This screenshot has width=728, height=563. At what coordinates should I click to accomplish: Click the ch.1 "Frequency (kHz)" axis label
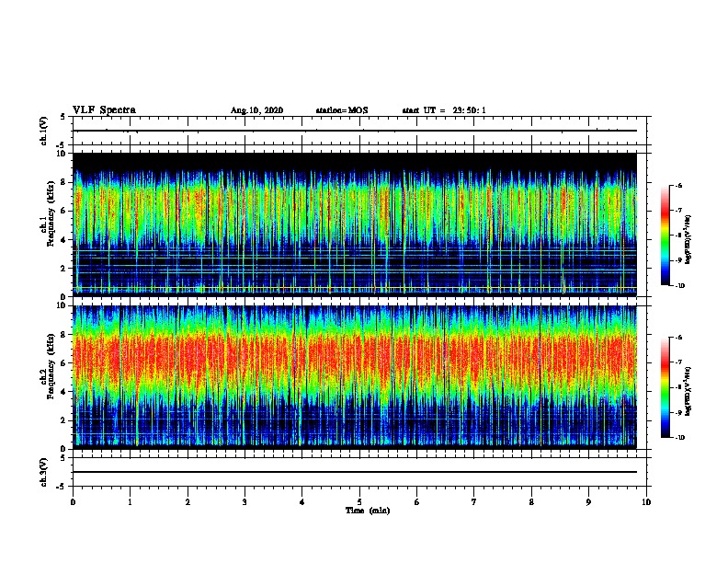click(x=51, y=213)
